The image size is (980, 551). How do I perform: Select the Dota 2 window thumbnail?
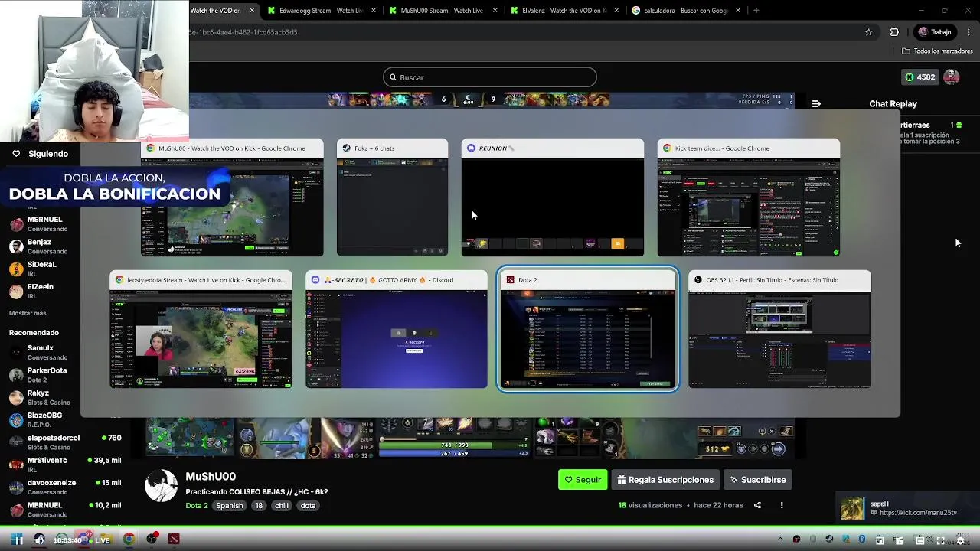(x=587, y=329)
